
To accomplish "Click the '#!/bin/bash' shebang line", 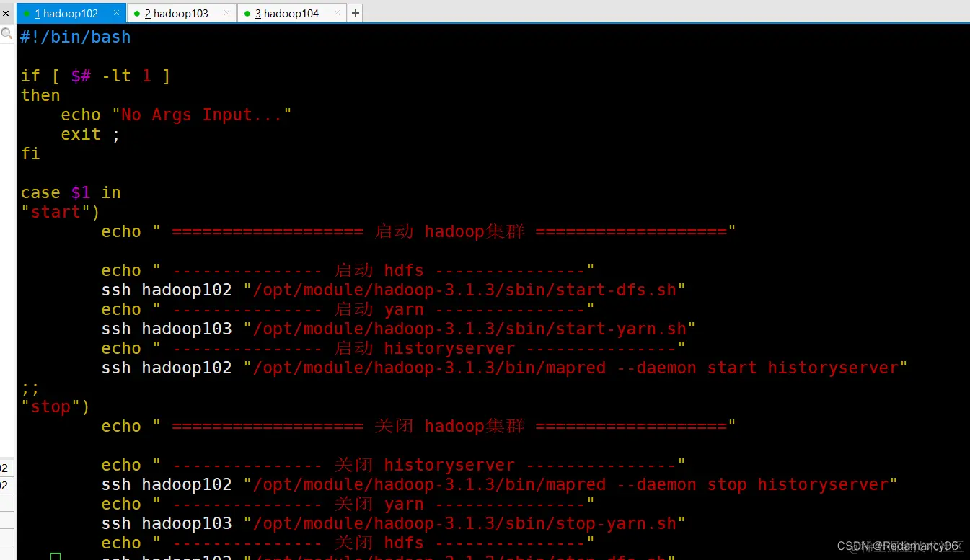I will click(76, 37).
